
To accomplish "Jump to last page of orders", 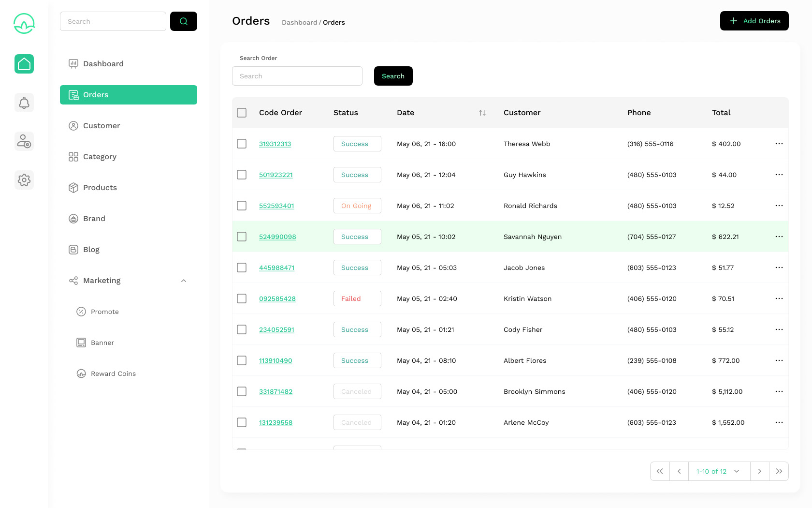I will pyautogui.click(x=779, y=471).
